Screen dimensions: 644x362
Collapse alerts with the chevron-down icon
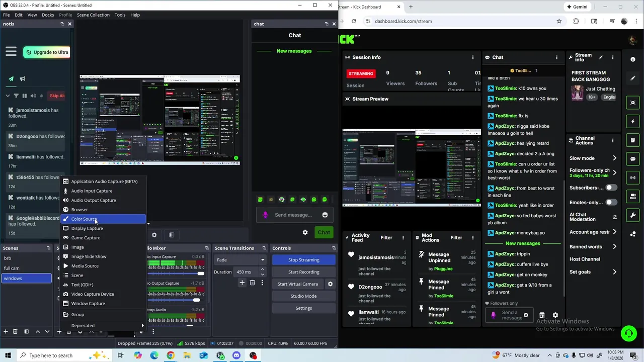8,96
